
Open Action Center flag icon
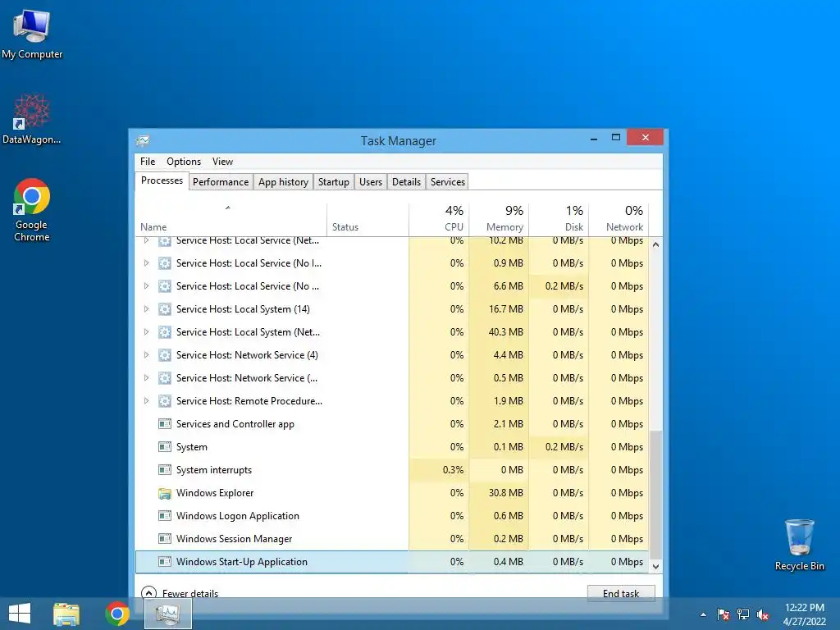[723, 614]
